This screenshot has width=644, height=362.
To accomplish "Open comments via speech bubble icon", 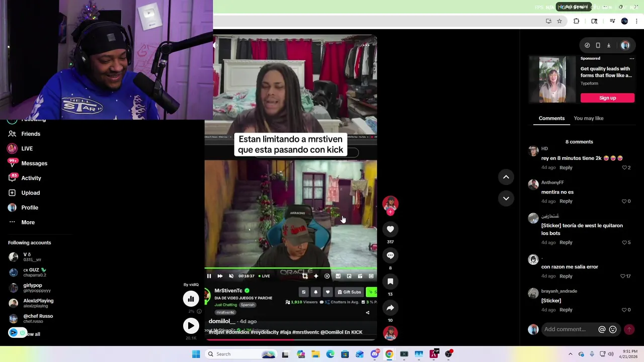I will point(390,255).
